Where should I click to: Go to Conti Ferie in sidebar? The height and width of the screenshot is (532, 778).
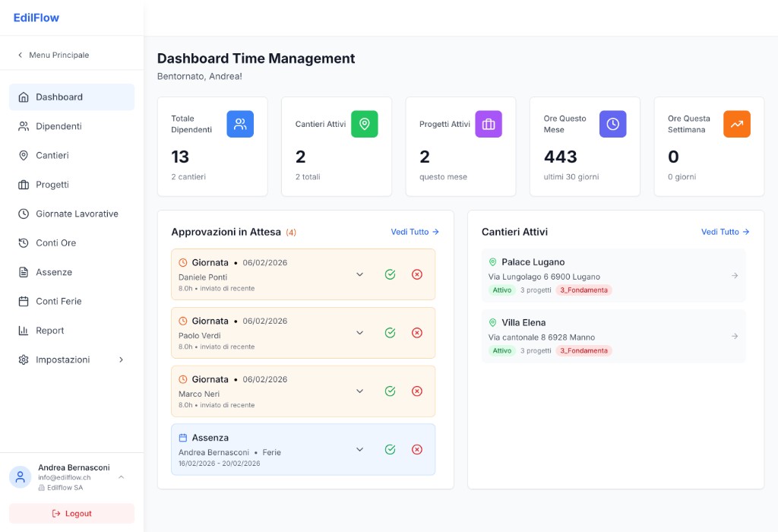59,302
